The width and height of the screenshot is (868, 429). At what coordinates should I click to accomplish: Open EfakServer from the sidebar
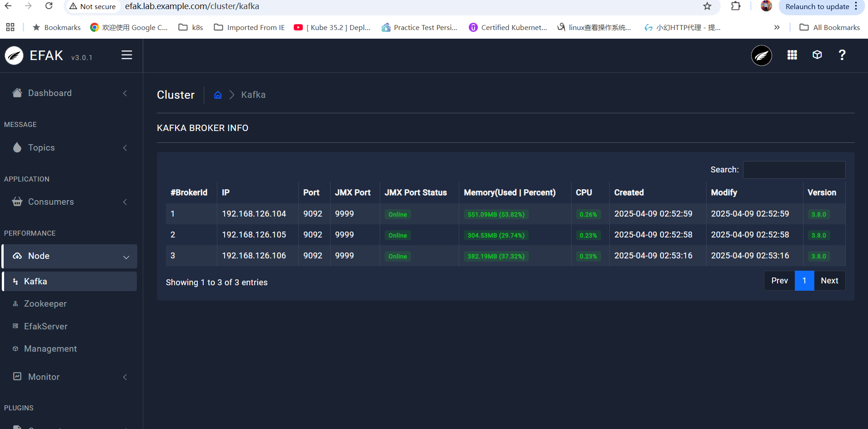[x=45, y=326]
